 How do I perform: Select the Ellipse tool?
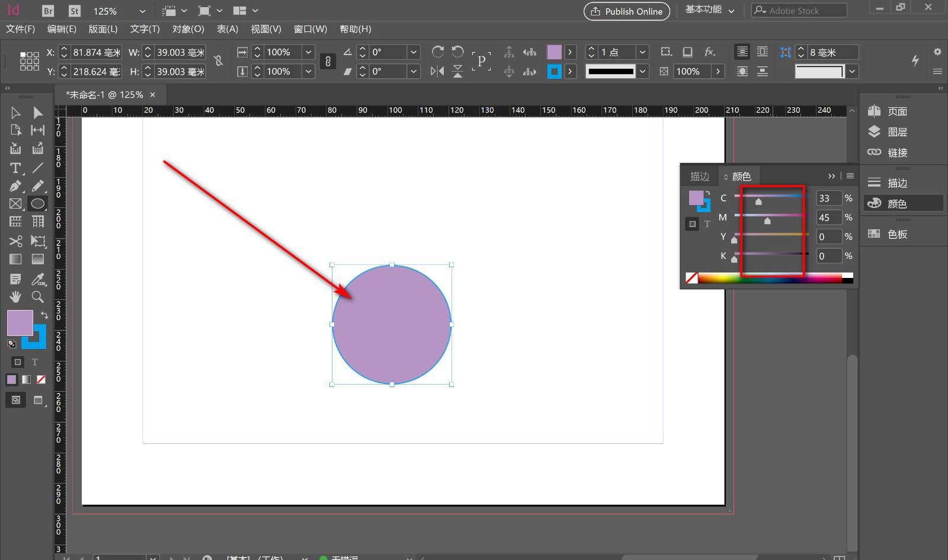[x=37, y=204]
